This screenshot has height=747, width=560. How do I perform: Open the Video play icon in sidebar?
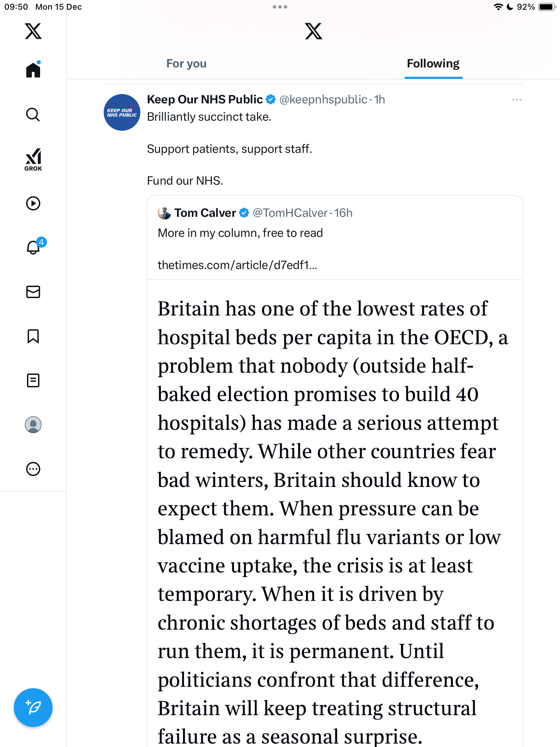pos(33,203)
